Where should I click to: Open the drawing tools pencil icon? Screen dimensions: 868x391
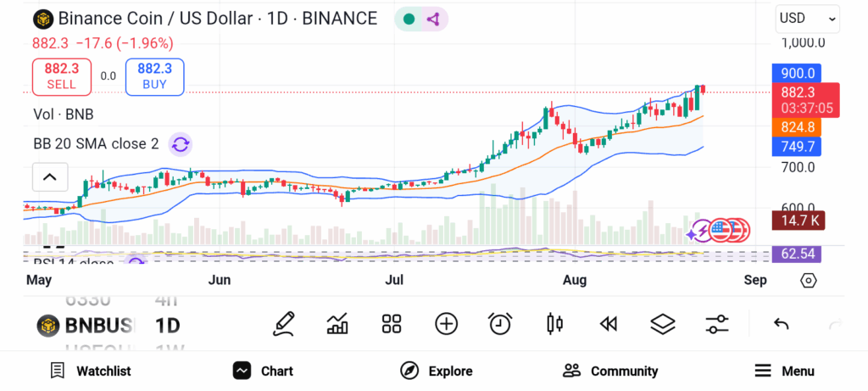[x=284, y=324]
